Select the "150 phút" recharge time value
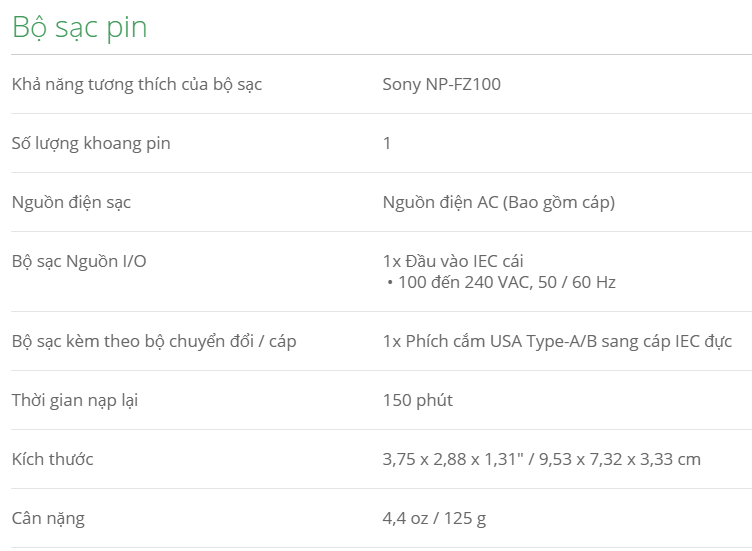 click(417, 400)
